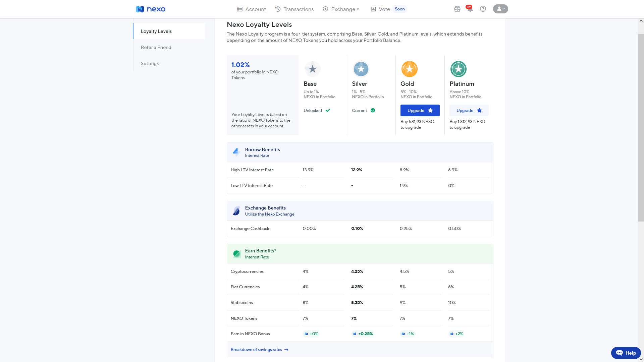Open the gift rewards icon
644x362 pixels.
[457, 9]
